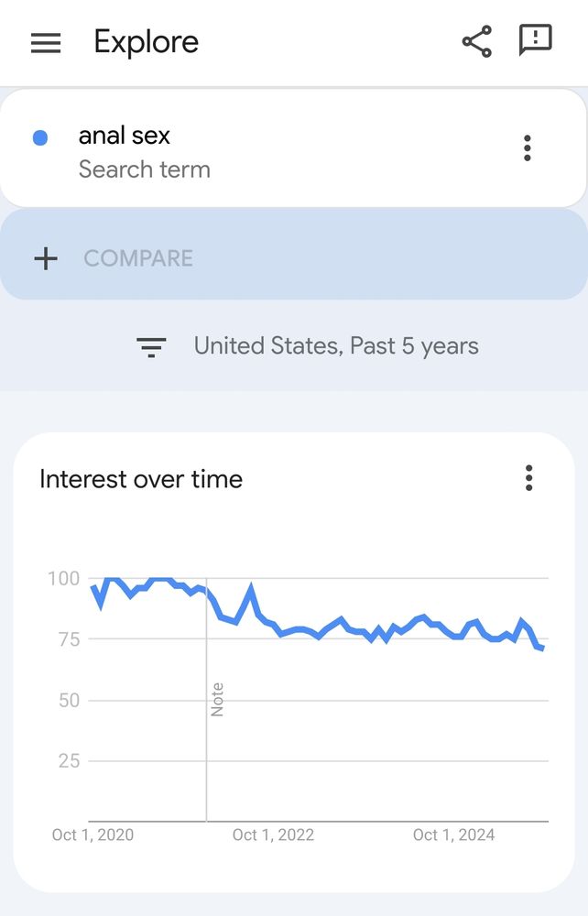Click the Oct 1, 2020 axis label

click(x=93, y=834)
